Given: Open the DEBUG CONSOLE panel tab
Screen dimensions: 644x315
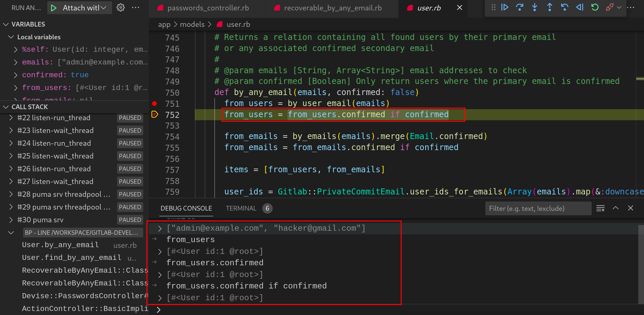Looking at the screenshot, I should pos(186,208).
